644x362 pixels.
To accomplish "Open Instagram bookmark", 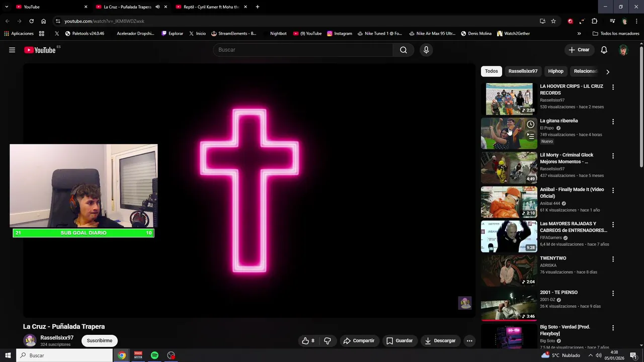I will coord(340,34).
